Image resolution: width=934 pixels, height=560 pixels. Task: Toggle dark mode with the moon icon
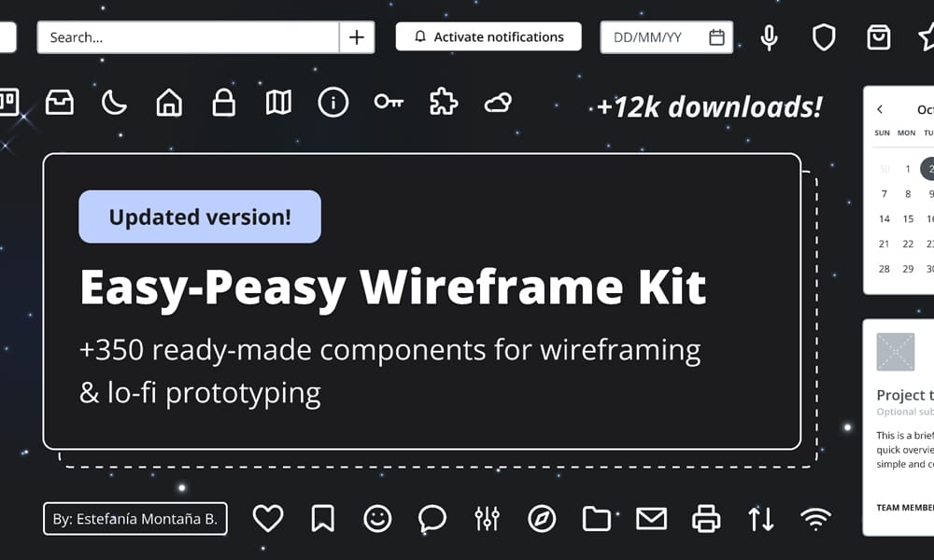click(114, 103)
